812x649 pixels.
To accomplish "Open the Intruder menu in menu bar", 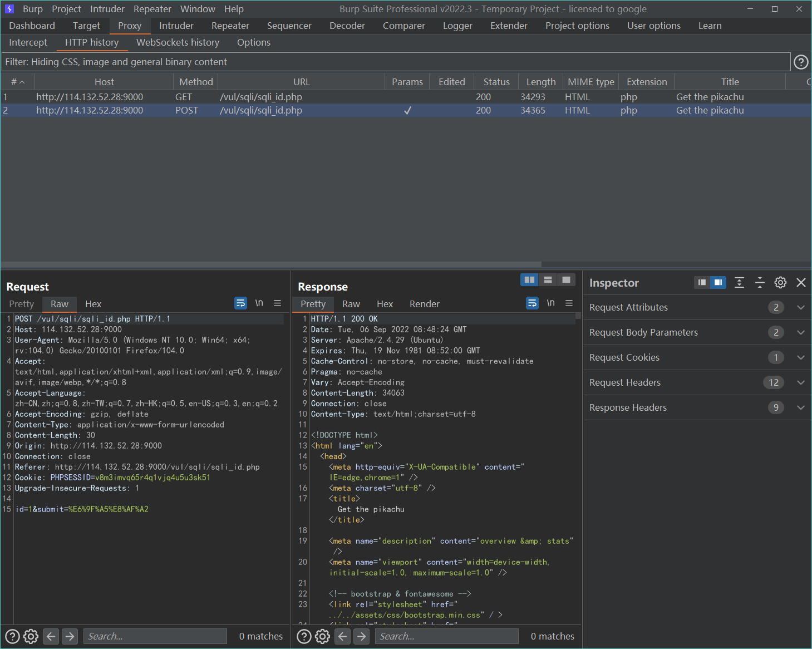I will (x=107, y=9).
